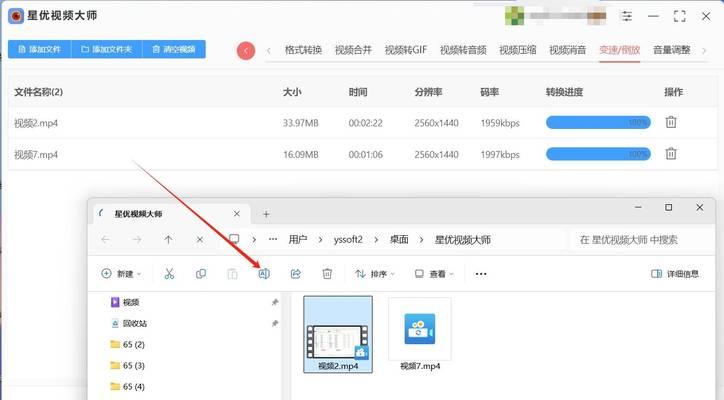
Task: Click the red round back arrow button
Action: pyautogui.click(x=246, y=50)
